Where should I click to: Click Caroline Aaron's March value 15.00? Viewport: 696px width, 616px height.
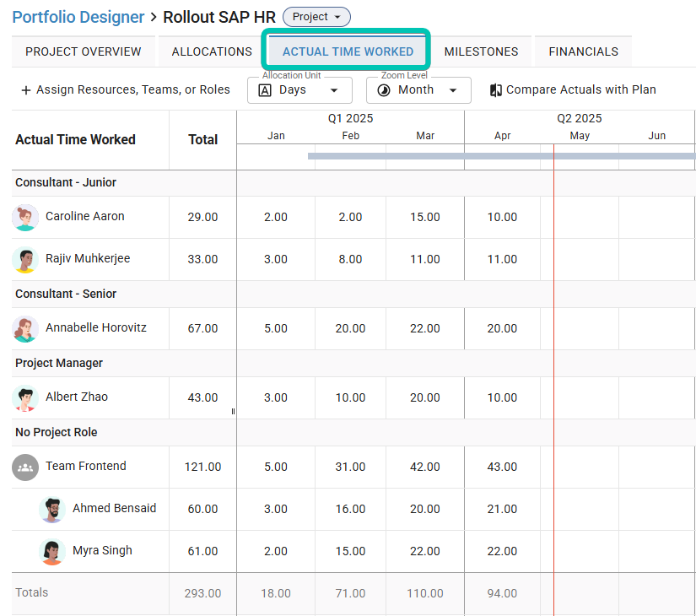[x=425, y=217]
